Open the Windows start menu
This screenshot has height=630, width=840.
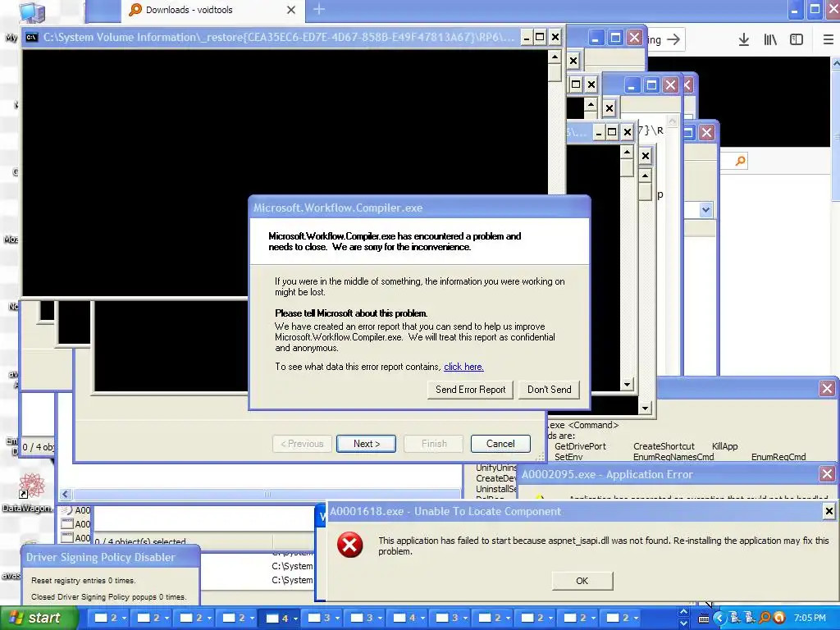click(x=38, y=619)
